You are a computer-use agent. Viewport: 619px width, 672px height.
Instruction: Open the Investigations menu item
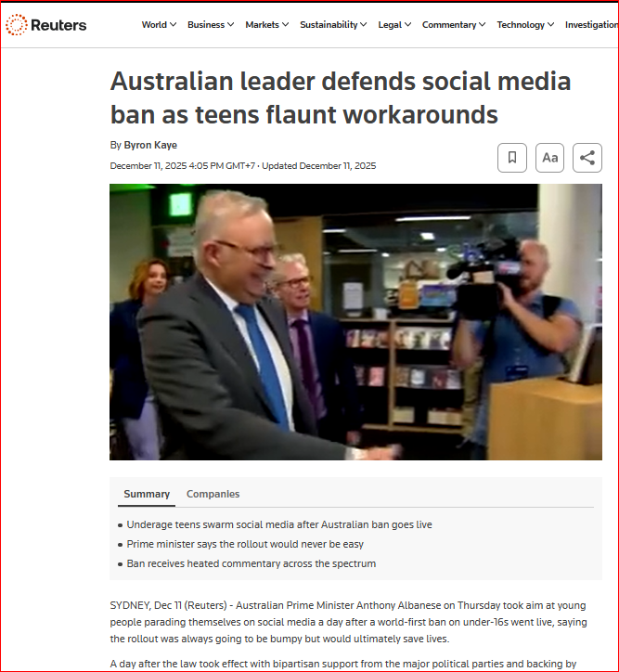591,25
